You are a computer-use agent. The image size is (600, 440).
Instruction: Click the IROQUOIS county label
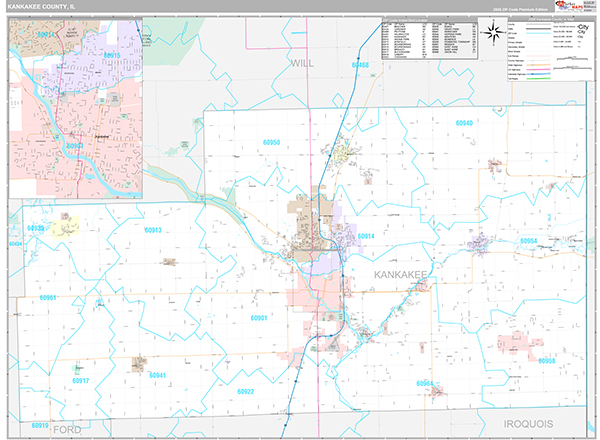(x=528, y=424)
